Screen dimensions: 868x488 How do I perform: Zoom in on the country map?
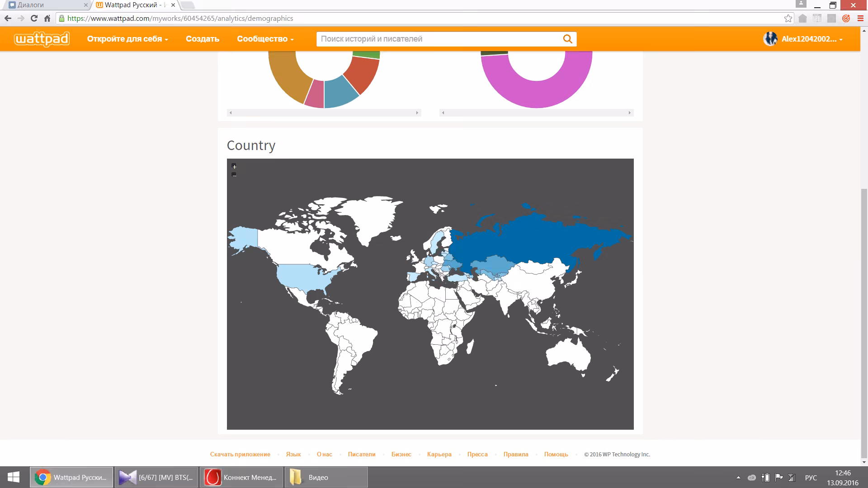click(x=234, y=166)
